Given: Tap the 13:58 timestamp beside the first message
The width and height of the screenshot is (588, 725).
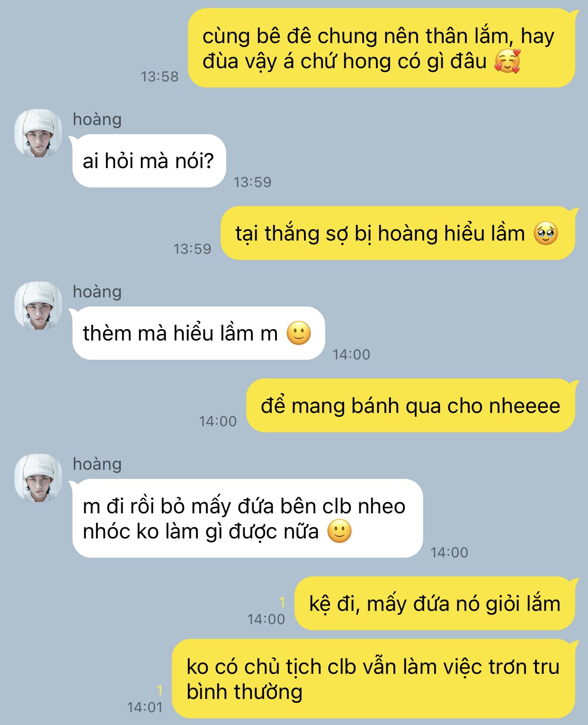Looking at the screenshot, I should [x=160, y=76].
